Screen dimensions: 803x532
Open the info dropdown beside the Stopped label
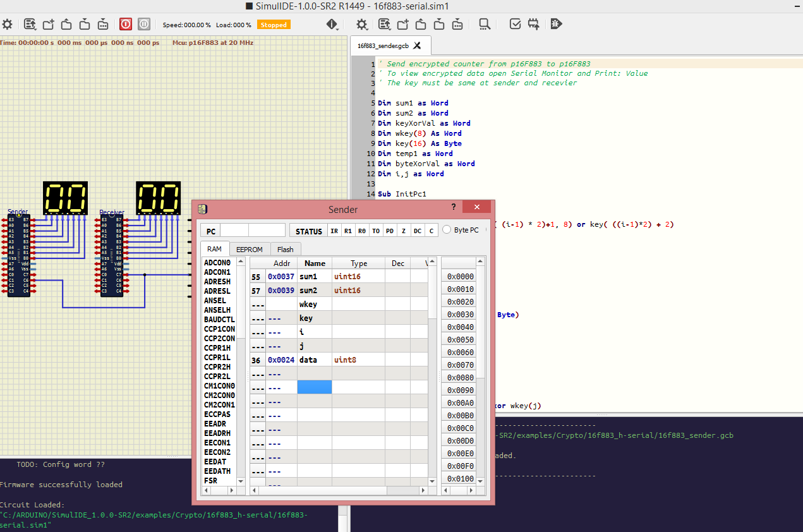pos(332,25)
